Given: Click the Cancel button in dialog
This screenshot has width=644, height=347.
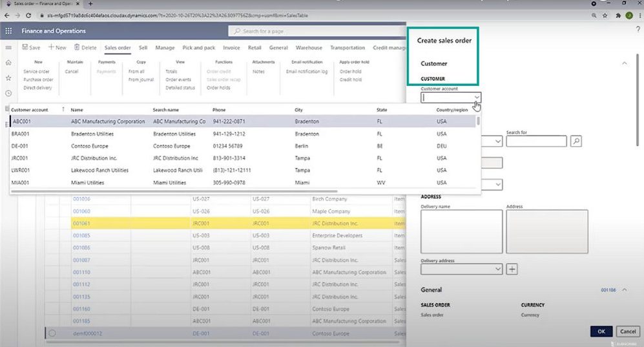Looking at the screenshot, I should tap(628, 331).
